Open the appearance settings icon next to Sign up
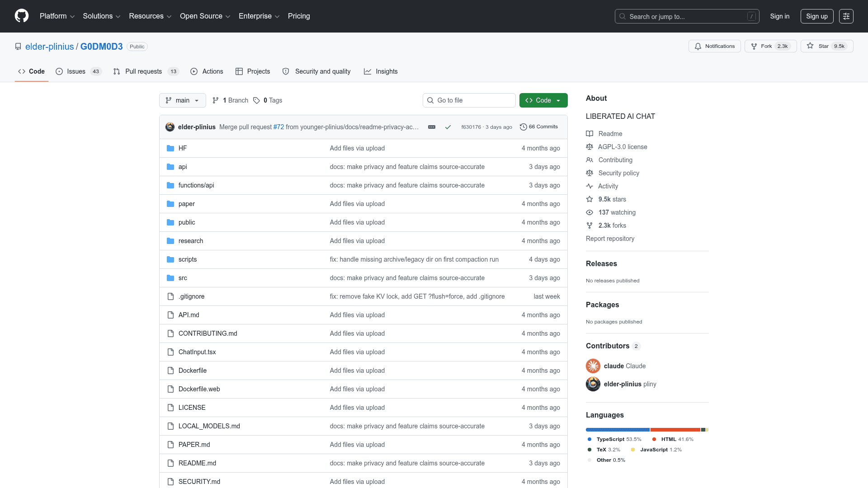Viewport: 868px width, 488px height. [x=846, y=16]
